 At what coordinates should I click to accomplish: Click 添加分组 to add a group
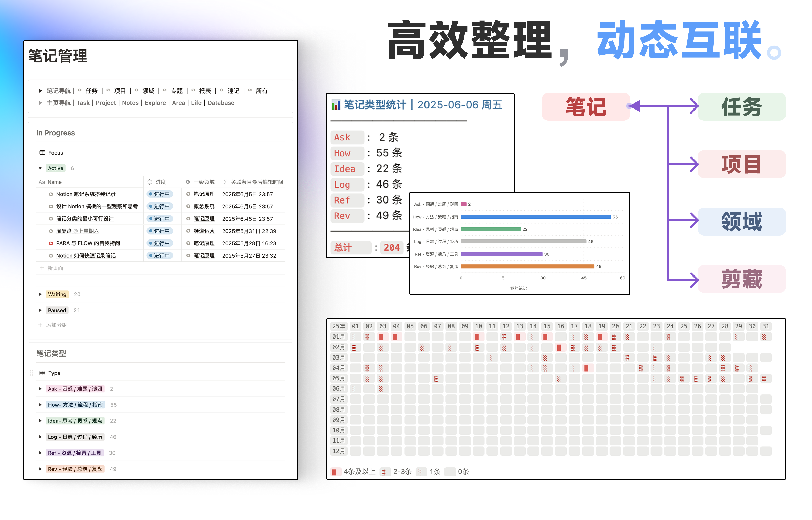coord(52,325)
